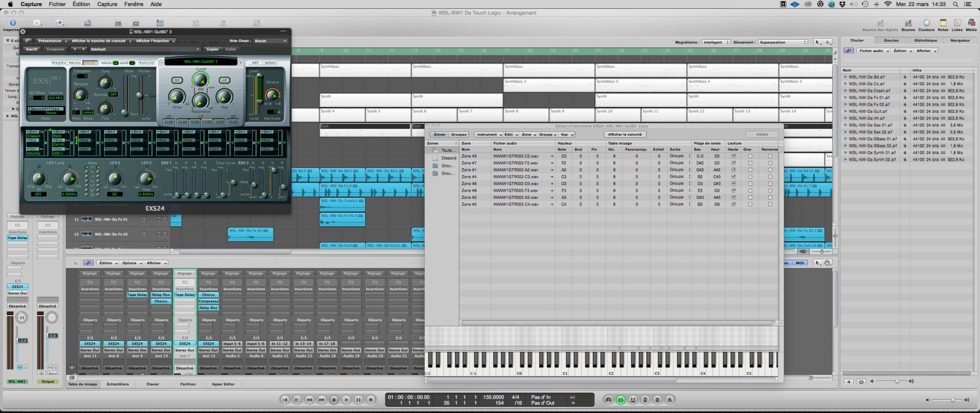Click the Cutoff knob in EXS24 filter

coord(201,80)
